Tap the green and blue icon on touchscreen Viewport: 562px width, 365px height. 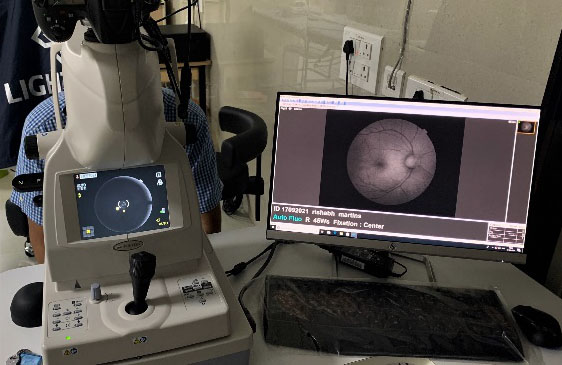tap(162, 211)
